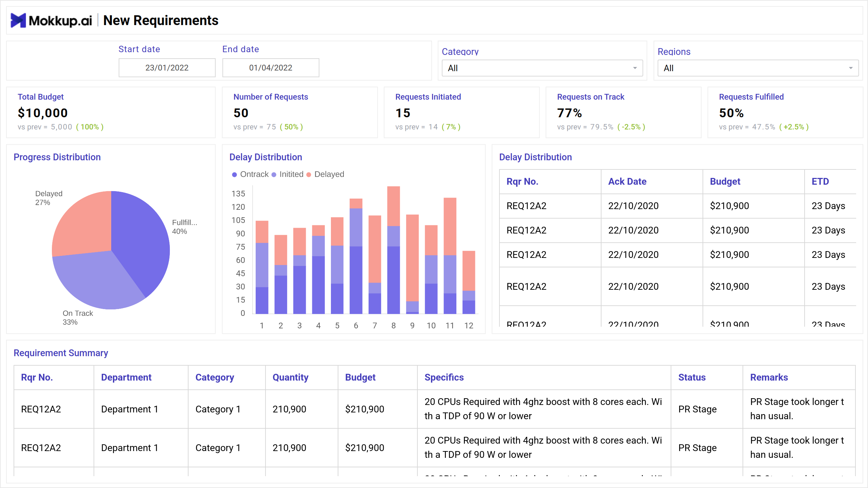Viewport: 868px width, 488px height.
Task: Click Category 1 in second summary row
Action: 218,448
